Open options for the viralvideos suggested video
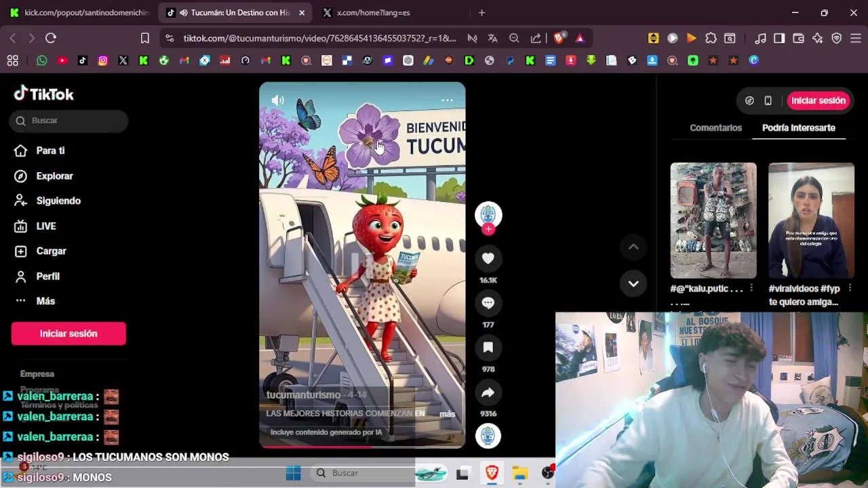868x488 pixels. pos(849,288)
